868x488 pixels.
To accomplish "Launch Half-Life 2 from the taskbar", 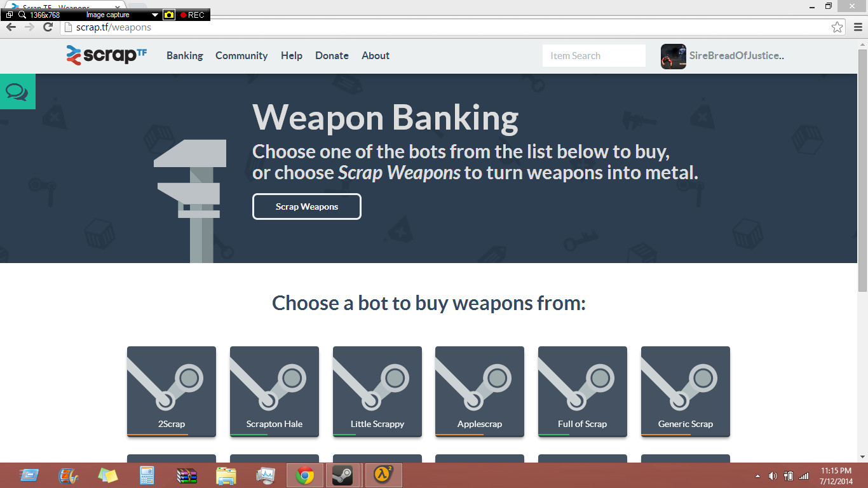I will pyautogui.click(x=383, y=475).
